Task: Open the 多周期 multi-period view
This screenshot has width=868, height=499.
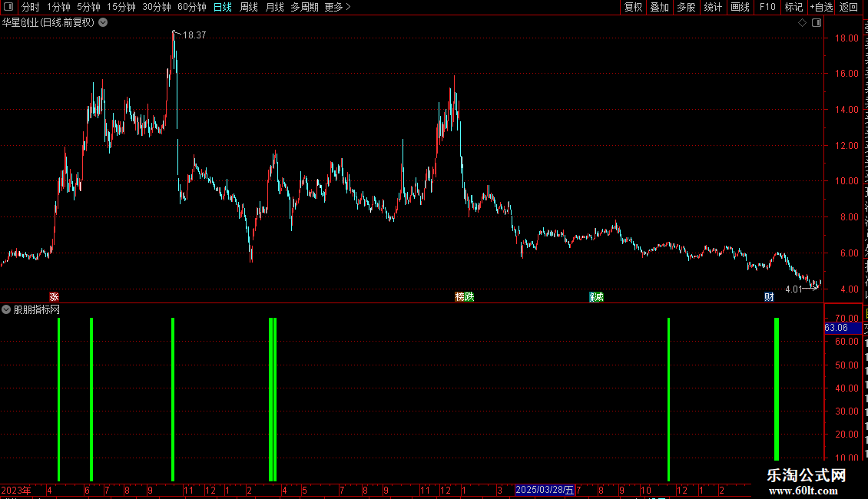Action: (304, 7)
